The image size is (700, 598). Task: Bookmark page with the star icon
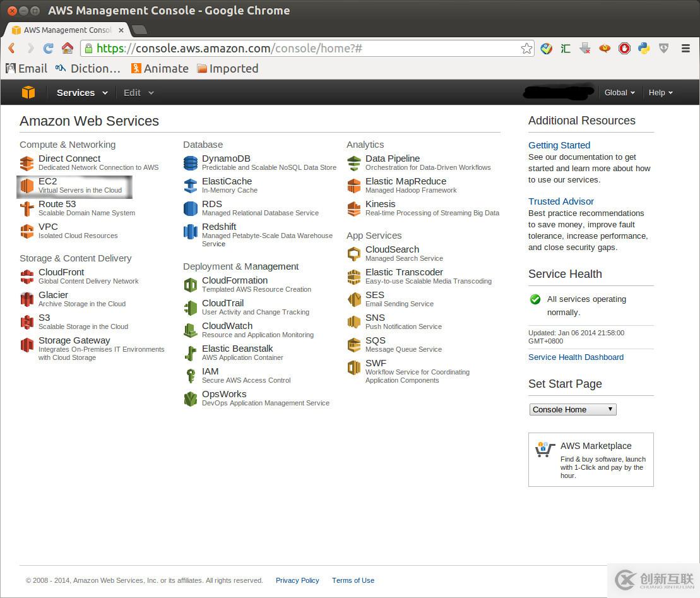(x=526, y=48)
